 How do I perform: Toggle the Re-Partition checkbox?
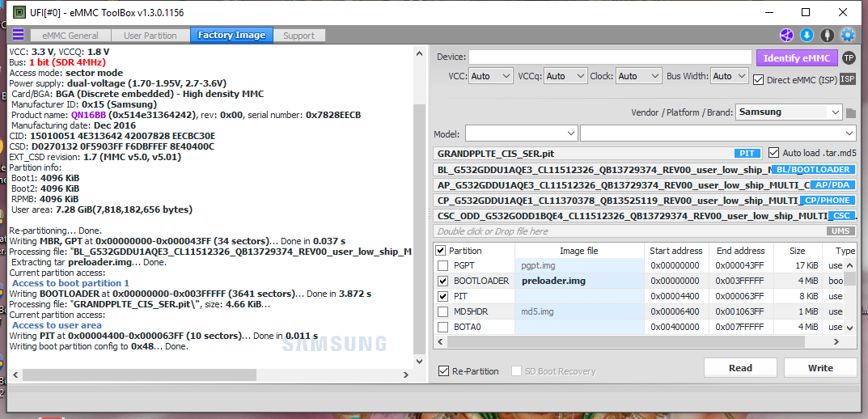pos(442,371)
